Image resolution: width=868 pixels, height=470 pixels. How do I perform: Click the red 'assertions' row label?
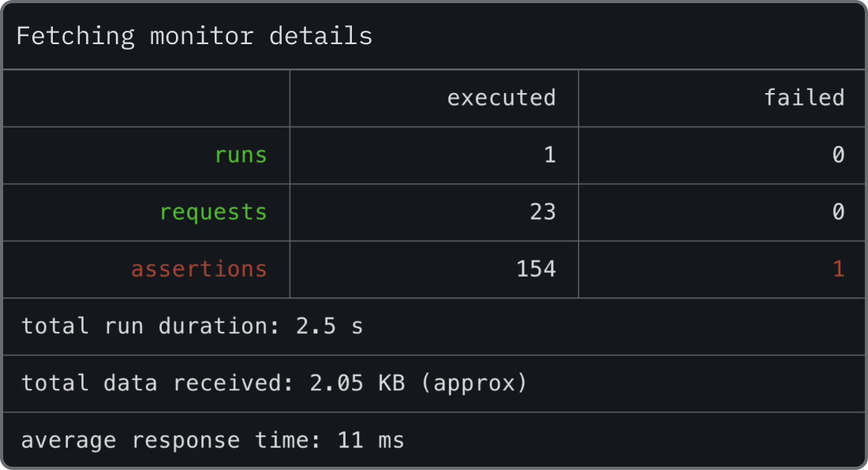[x=199, y=269]
